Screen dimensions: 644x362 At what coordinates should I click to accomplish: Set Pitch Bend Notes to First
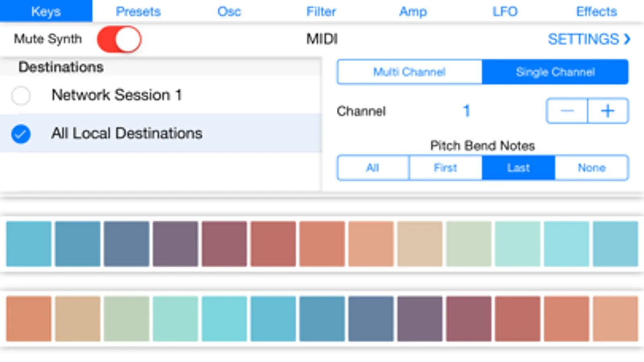pos(445,168)
